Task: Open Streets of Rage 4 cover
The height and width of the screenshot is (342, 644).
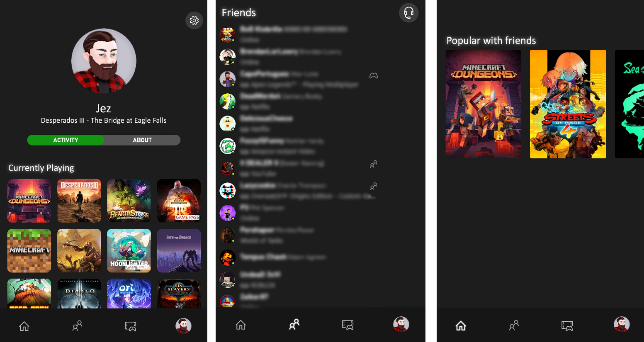Action: [x=568, y=104]
